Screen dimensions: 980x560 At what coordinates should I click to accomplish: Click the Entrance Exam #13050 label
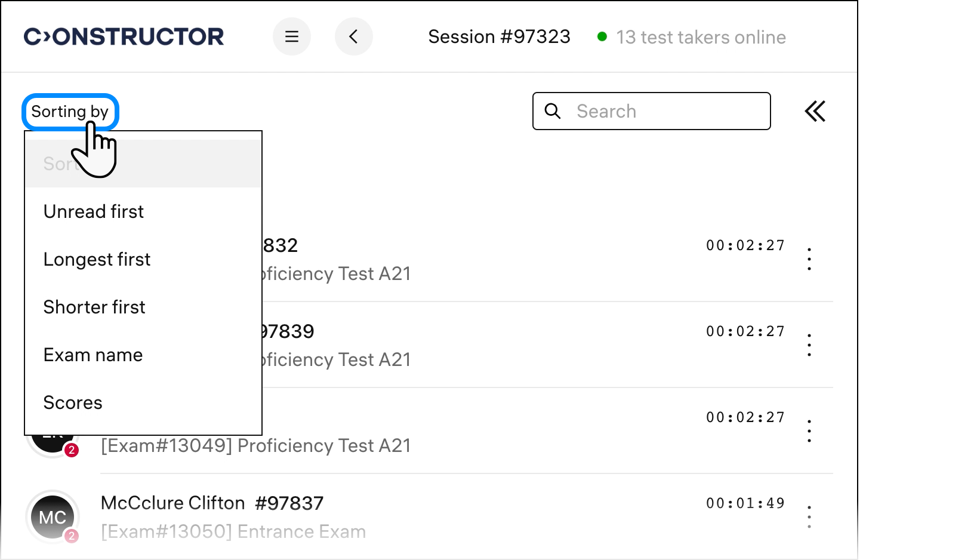[233, 531]
